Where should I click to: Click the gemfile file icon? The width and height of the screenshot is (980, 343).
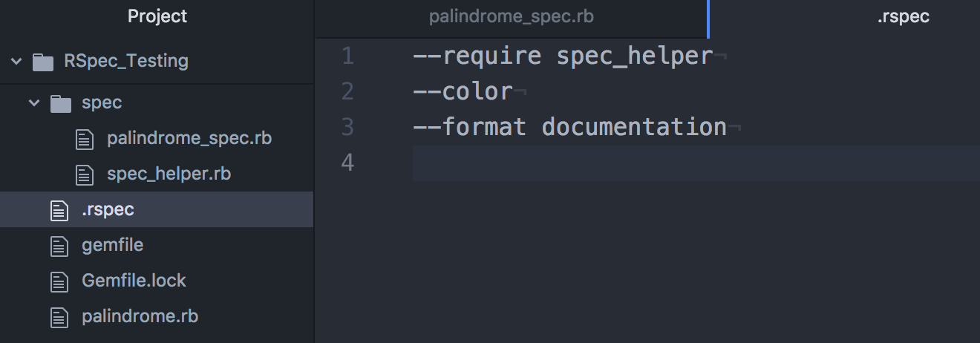[59, 246]
